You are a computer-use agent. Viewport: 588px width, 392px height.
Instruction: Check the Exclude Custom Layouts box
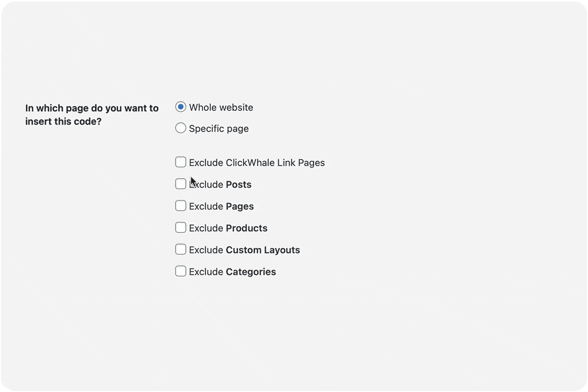[181, 249]
